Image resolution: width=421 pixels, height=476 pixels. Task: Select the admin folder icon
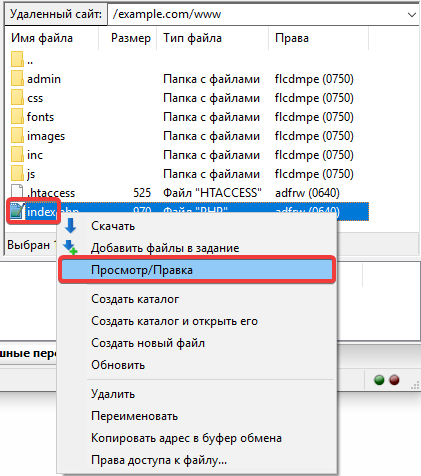click(x=17, y=78)
